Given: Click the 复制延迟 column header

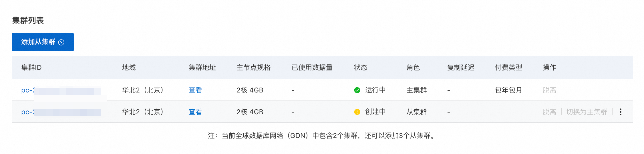Looking at the screenshot, I should 461,68.
